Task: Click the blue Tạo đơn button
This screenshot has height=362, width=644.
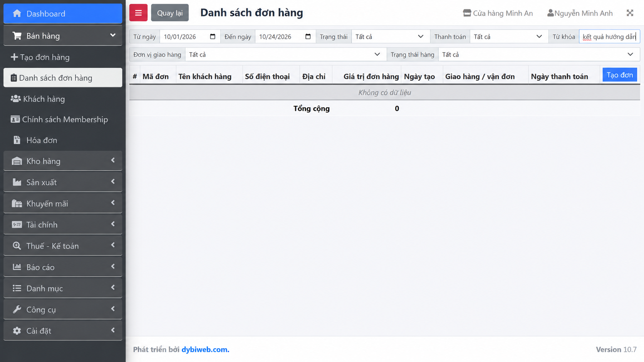Action: pos(620,75)
